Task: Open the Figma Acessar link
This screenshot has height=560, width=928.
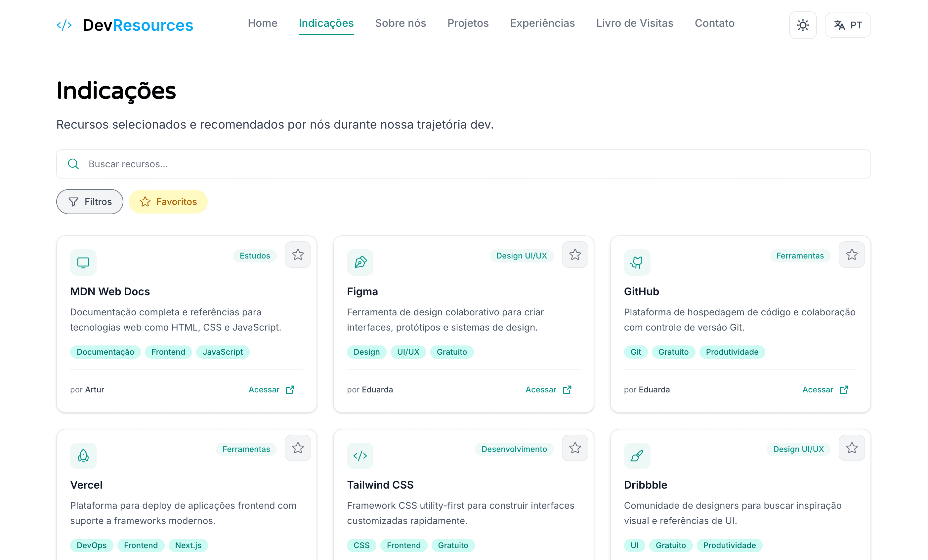Action: (549, 389)
